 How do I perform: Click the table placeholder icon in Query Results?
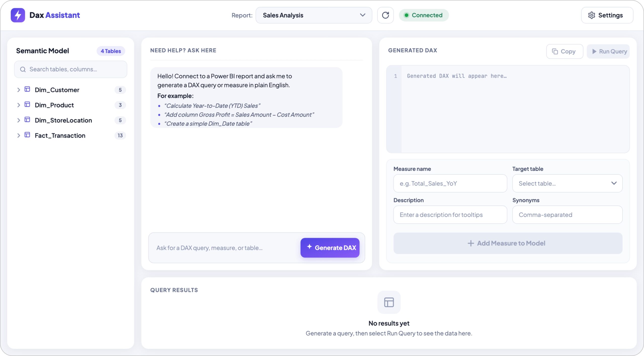389,302
